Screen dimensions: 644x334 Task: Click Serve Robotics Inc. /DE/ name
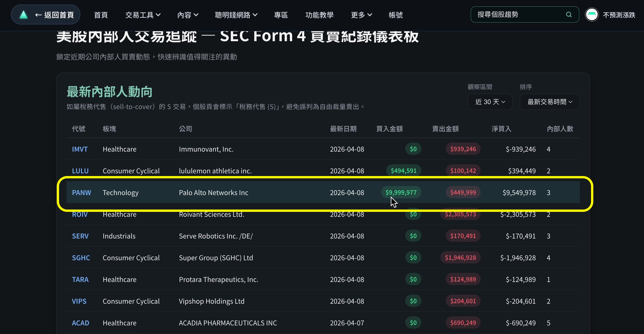point(216,236)
